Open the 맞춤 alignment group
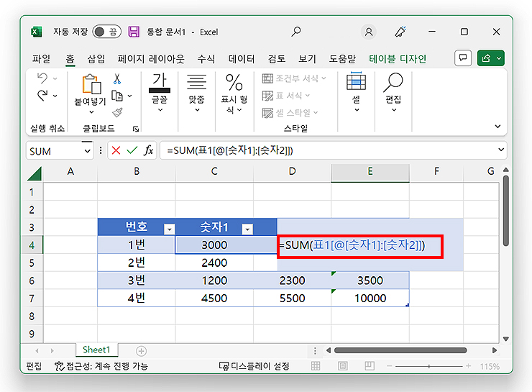The image size is (532, 392). click(196, 92)
